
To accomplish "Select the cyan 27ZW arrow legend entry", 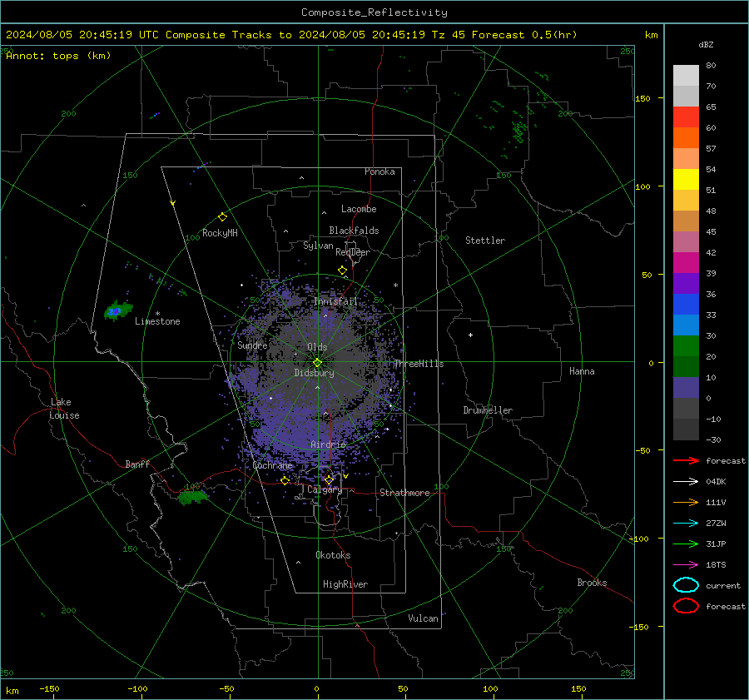I will [x=686, y=524].
